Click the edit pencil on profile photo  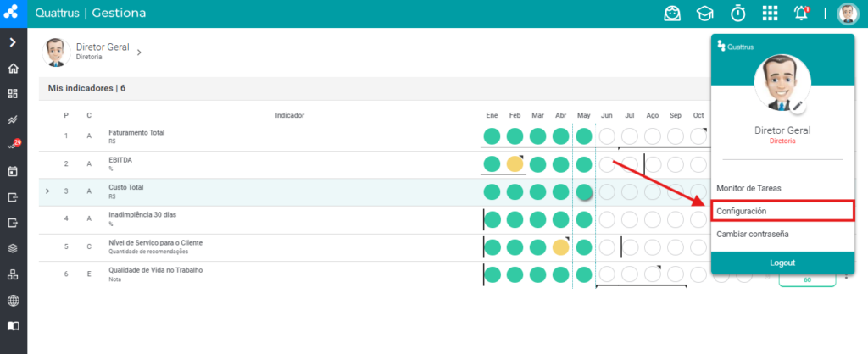coord(797,106)
